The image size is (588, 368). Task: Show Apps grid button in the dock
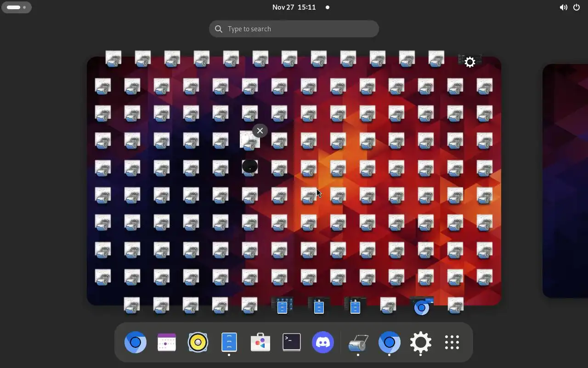pos(452,342)
